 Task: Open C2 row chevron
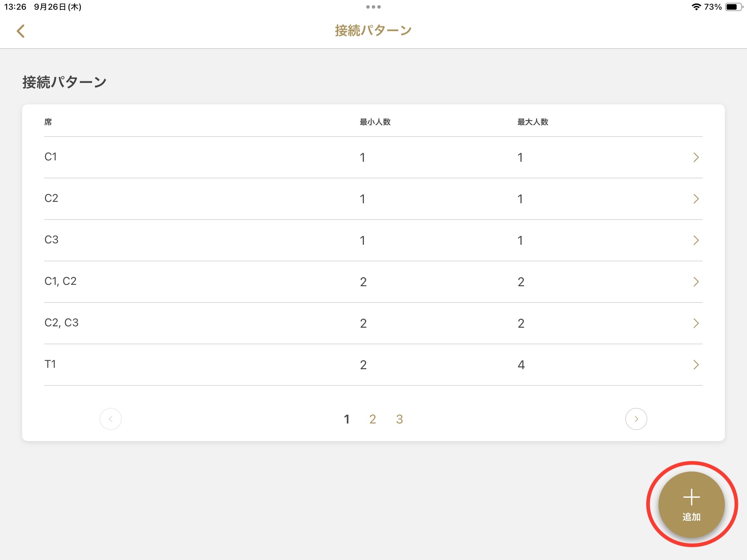[696, 199]
